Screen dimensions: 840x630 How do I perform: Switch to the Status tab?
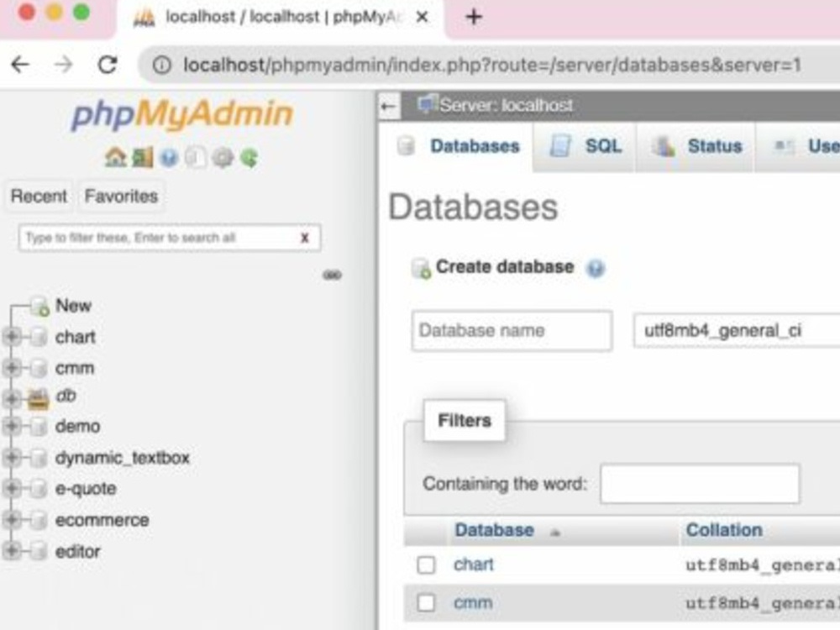[x=696, y=146]
